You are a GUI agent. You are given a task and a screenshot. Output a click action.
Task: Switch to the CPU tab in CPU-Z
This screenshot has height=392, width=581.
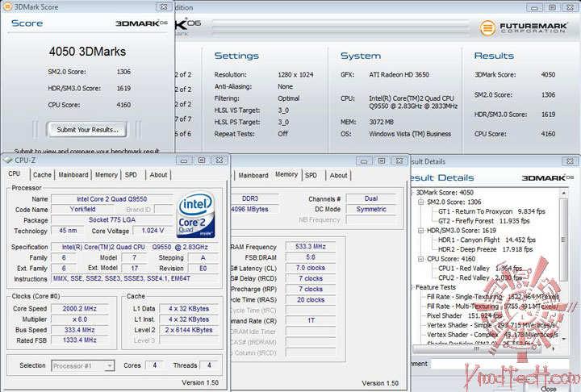(x=14, y=173)
